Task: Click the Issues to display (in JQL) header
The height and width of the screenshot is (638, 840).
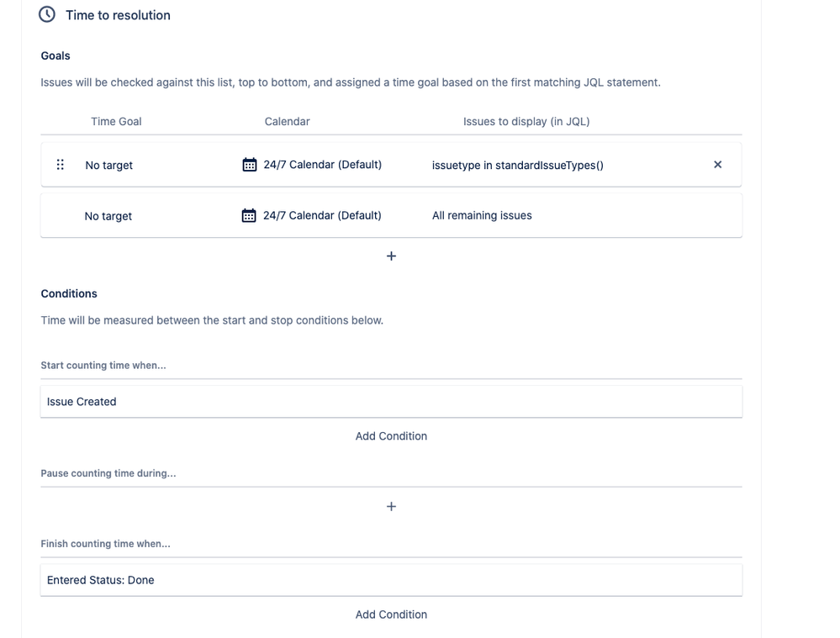Action: [526, 122]
